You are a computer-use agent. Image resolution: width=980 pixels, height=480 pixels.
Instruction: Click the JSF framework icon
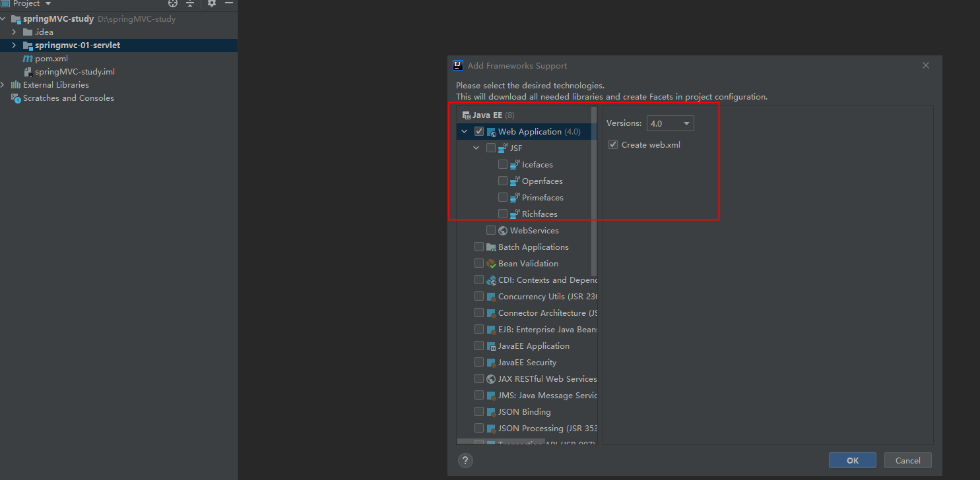[504, 148]
